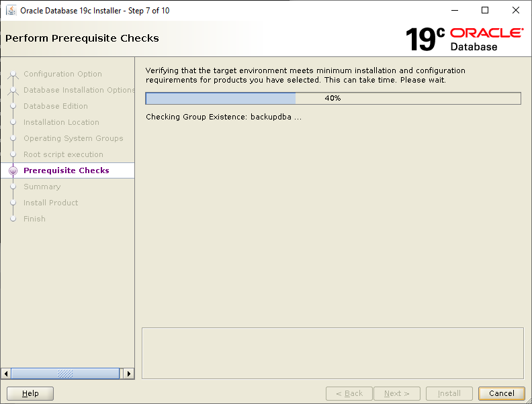Minimize the installer window

[x=455, y=11]
